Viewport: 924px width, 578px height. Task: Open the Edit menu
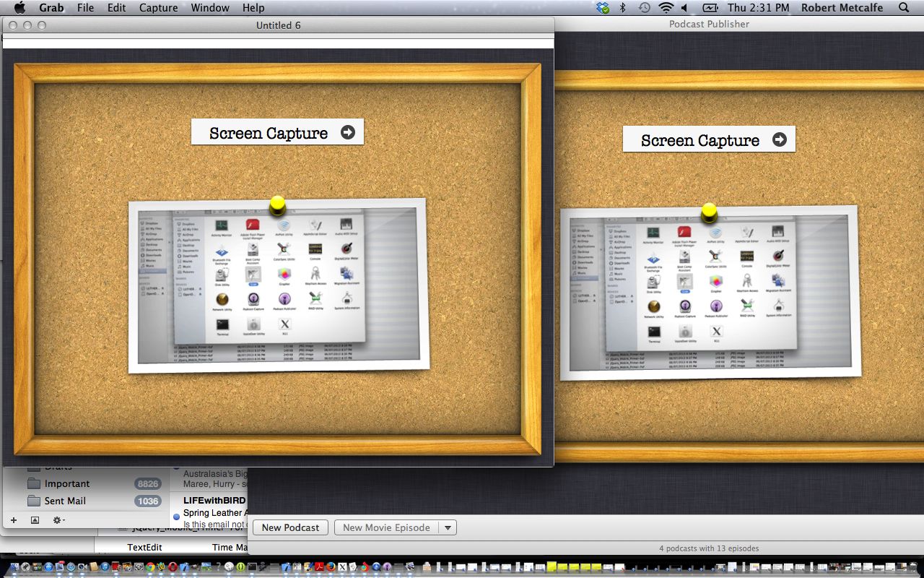[116, 8]
